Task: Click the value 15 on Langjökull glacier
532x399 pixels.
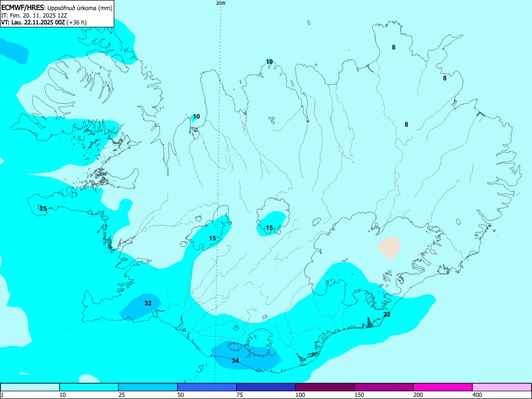Action: click(212, 238)
